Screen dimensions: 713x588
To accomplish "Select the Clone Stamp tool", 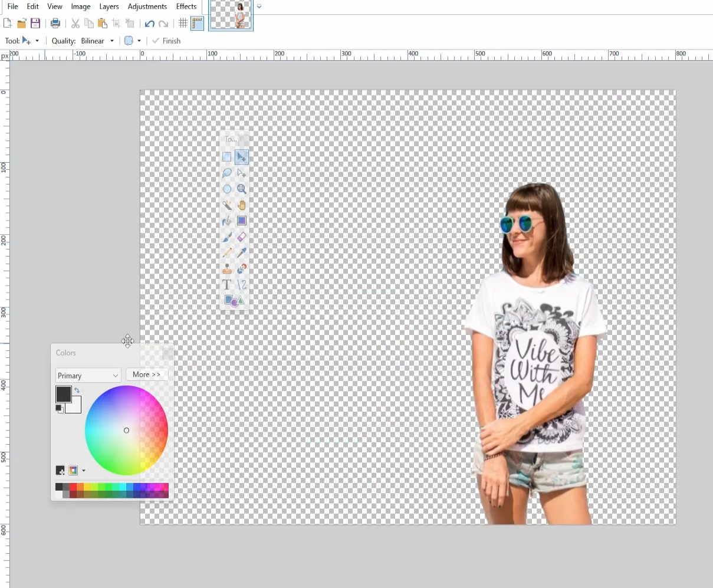I will pyautogui.click(x=226, y=268).
